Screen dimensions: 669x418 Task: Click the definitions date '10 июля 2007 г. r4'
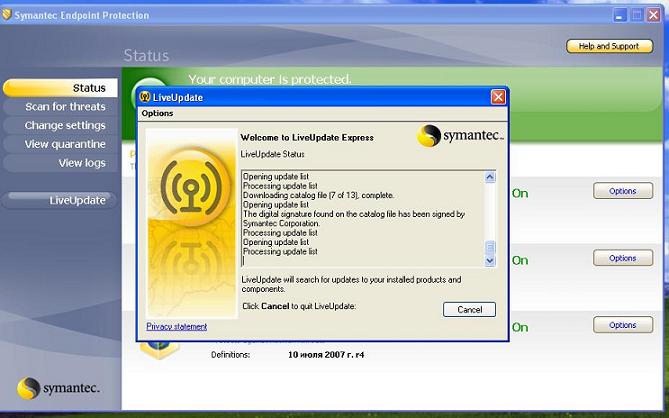click(x=326, y=354)
